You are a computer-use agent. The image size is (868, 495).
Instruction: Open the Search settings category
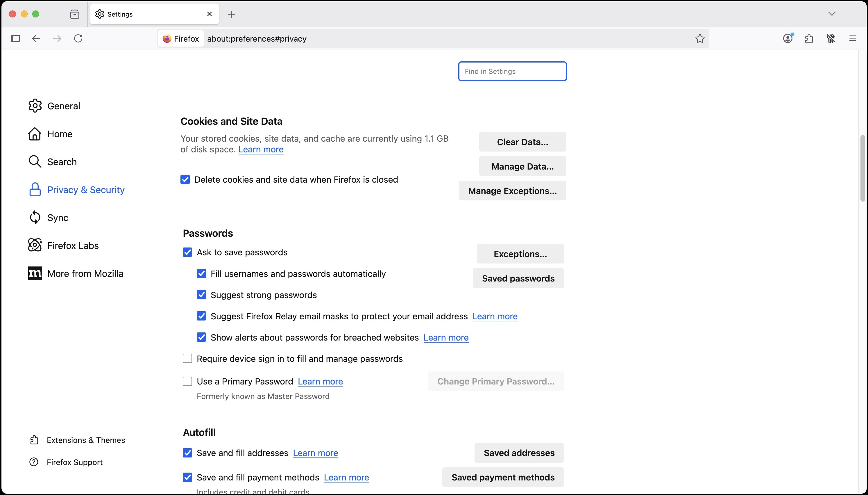tap(52, 162)
